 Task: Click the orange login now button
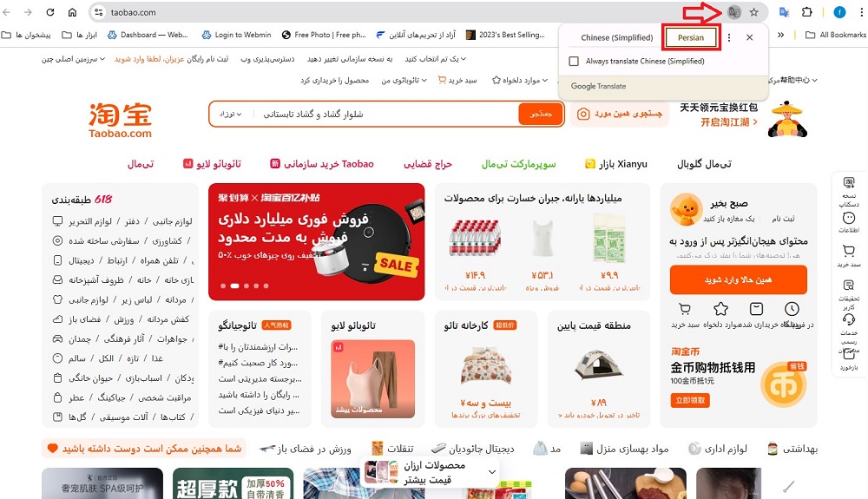pos(738,280)
